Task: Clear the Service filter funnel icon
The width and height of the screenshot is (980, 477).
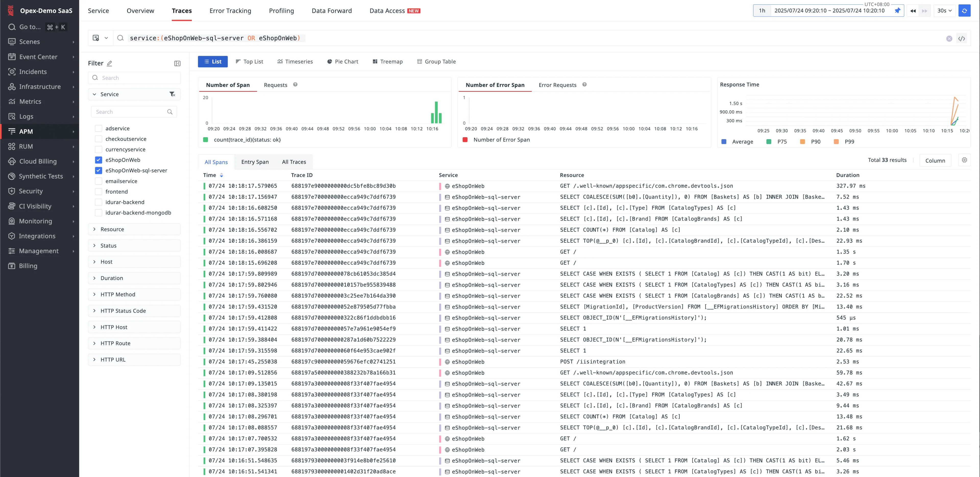Action: (172, 94)
